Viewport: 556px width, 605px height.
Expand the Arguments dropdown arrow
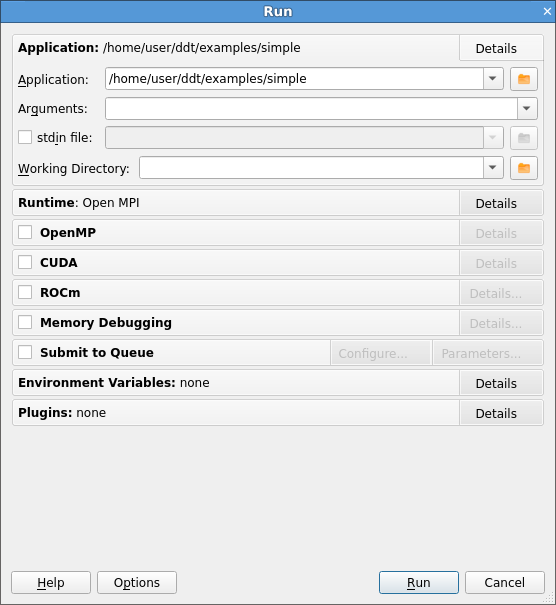527,108
